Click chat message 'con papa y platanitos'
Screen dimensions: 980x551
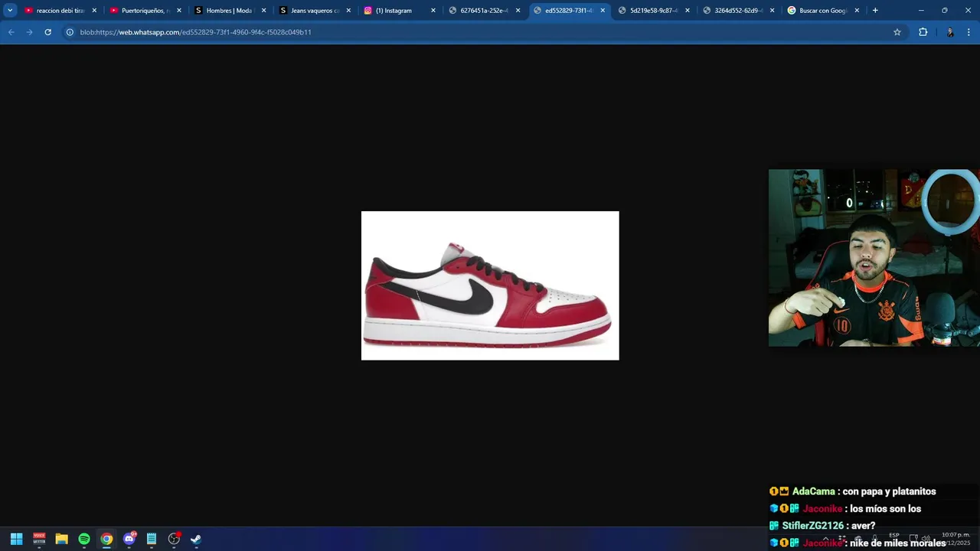(889, 491)
